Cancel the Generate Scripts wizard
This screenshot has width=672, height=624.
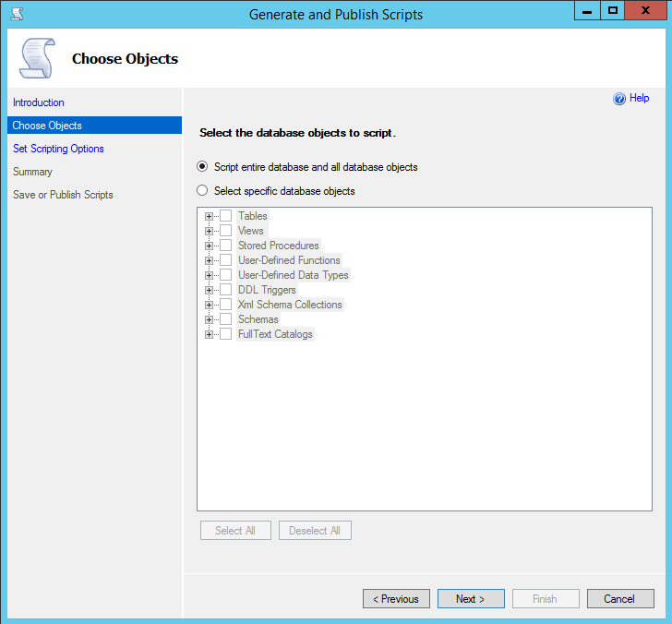tap(620, 599)
